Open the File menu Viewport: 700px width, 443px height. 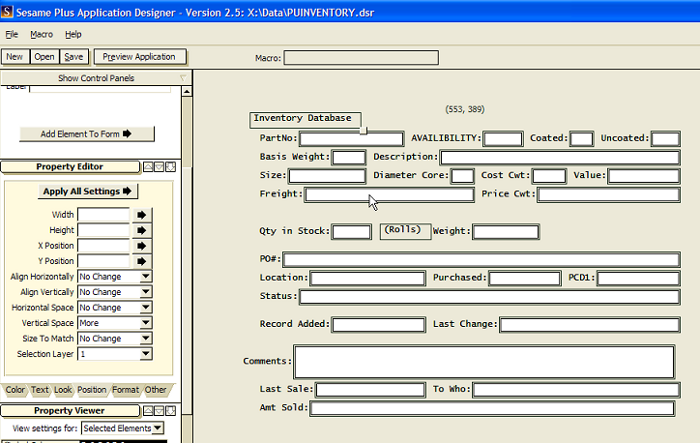pos(12,34)
